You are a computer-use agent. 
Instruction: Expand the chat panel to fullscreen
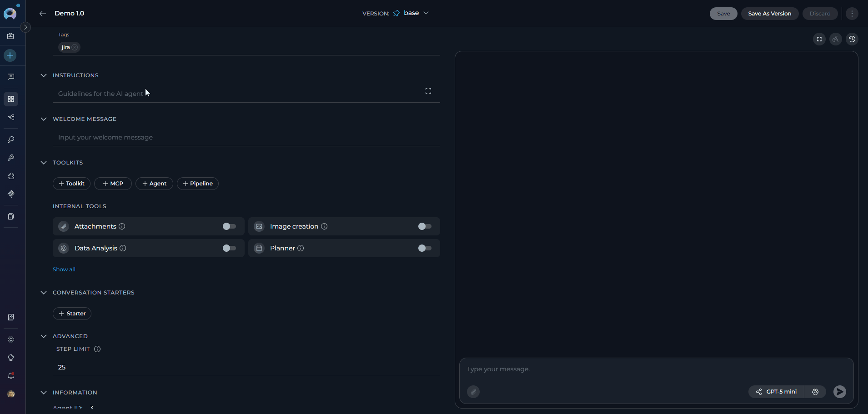click(819, 39)
